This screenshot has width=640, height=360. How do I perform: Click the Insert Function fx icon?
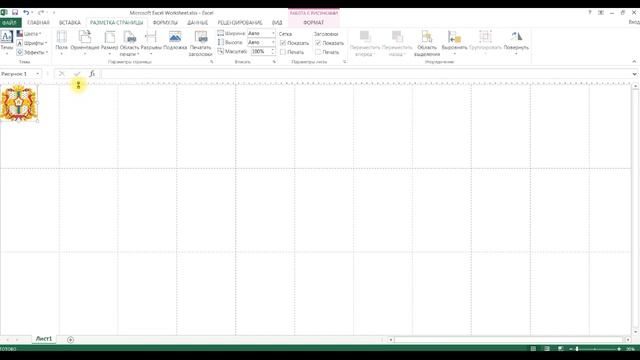coord(92,73)
